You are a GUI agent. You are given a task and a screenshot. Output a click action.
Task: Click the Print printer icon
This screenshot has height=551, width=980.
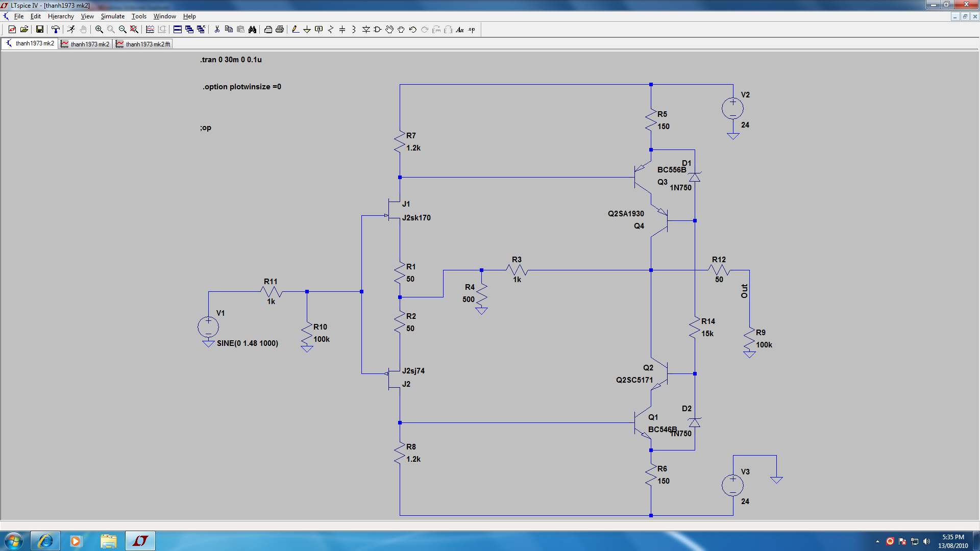point(280,30)
